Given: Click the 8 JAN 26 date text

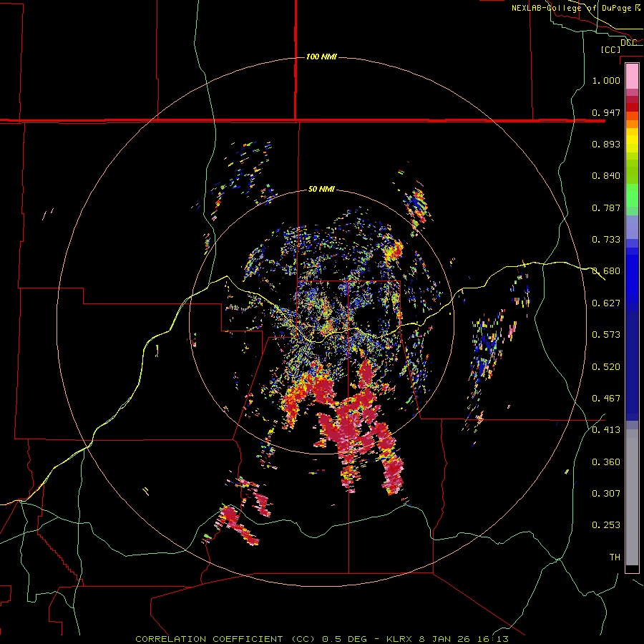Looking at the screenshot, I should click(445, 639).
